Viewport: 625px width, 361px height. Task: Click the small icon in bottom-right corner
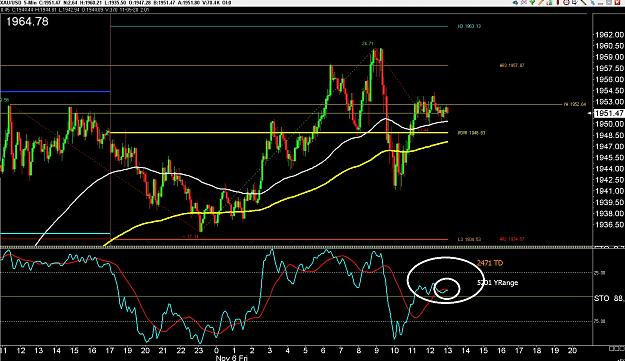pyautogui.click(x=616, y=349)
